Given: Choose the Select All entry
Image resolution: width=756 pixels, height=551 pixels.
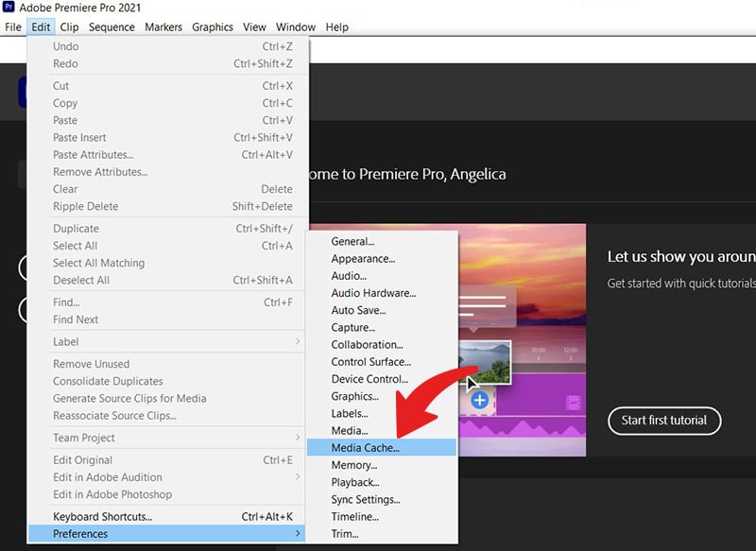Looking at the screenshot, I should click(167, 246).
